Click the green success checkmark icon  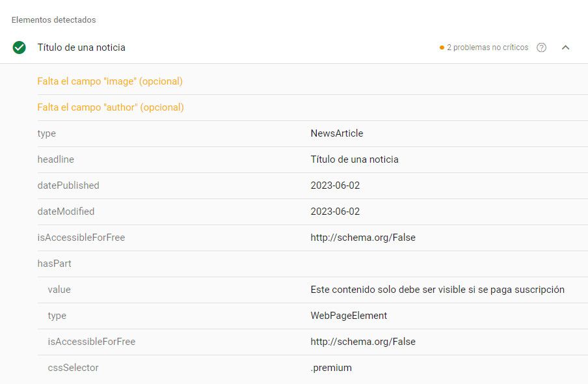coord(19,47)
